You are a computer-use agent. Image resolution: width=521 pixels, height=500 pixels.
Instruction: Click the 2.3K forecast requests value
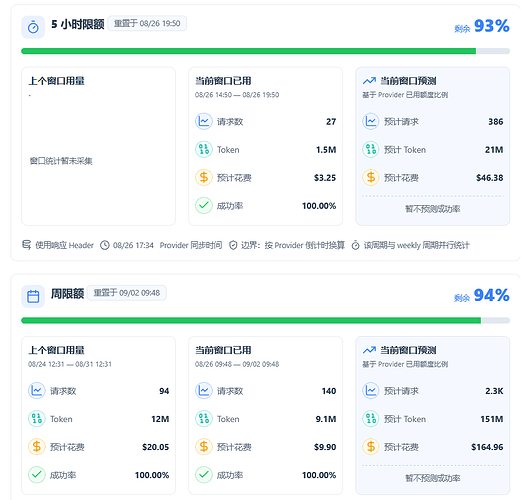click(494, 391)
